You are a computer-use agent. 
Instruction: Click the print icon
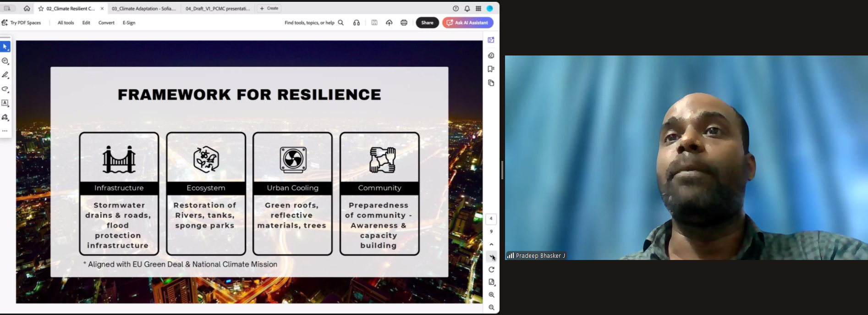(x=404, y=23)
